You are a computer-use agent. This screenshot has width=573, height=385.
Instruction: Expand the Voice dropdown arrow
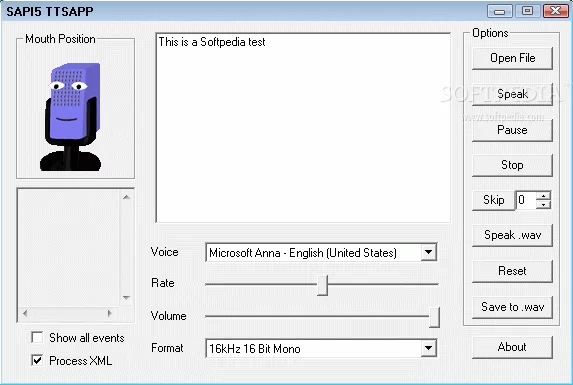tap(428, 252)
